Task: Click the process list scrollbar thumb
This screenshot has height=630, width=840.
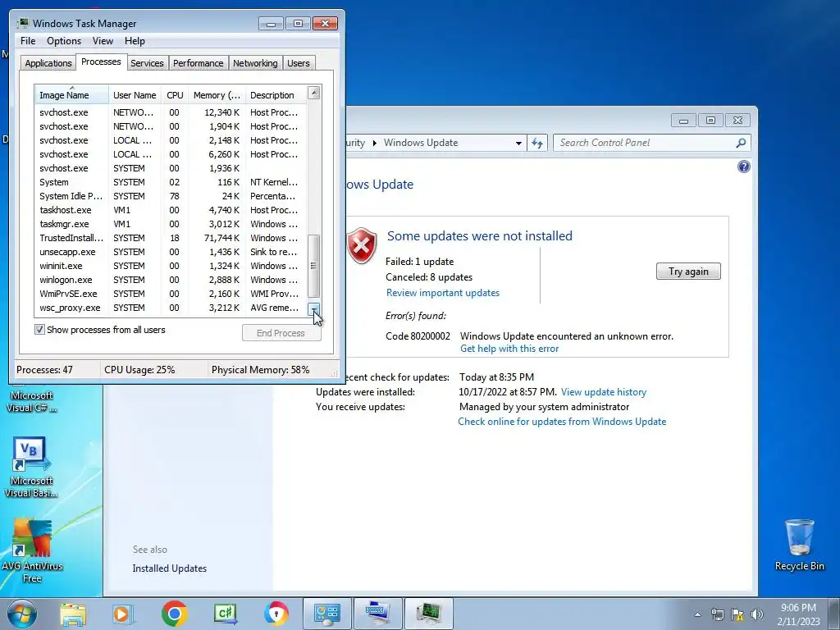Action: [314, 266]
